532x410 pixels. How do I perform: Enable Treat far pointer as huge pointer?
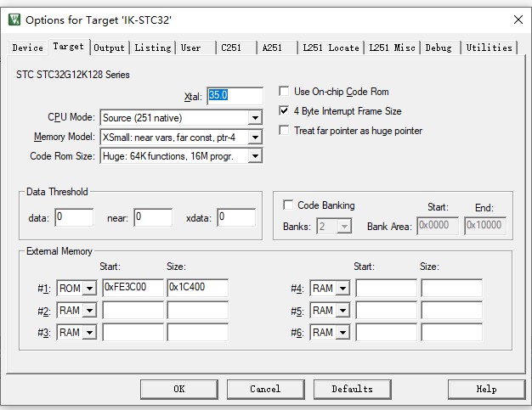pyautogui.click(x=284, y=130)
